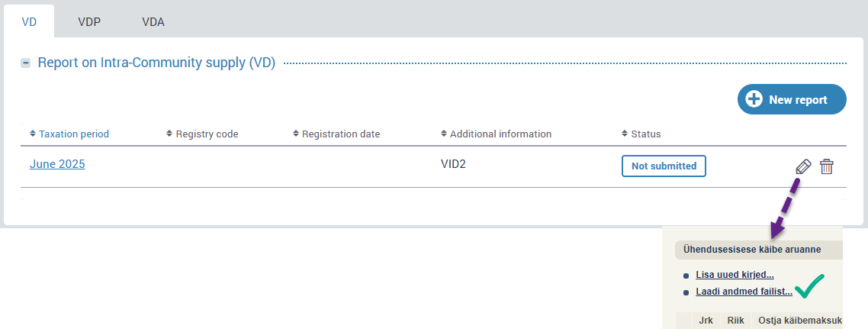Sort by Additional information column

coord(496,134)
